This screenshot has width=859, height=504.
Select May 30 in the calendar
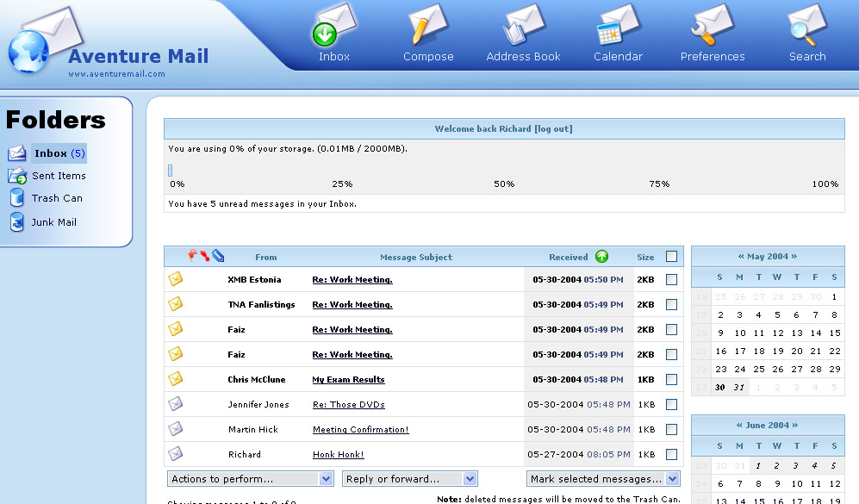click(x=719, y=388)
